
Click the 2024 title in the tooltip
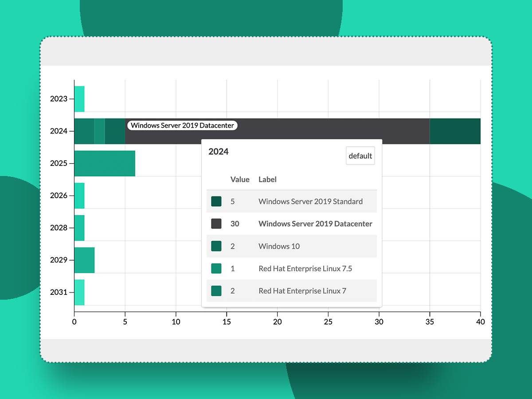(x=219, y=152)
